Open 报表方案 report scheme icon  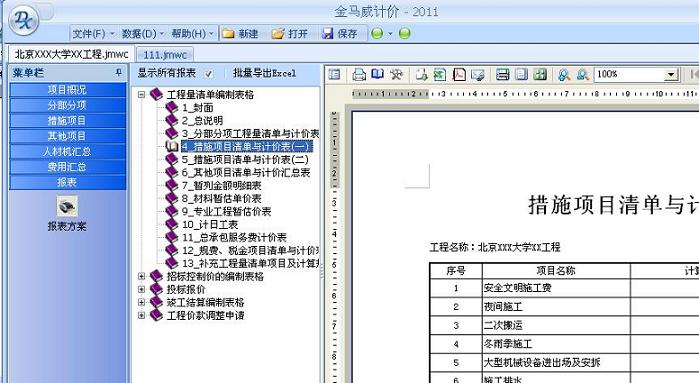(x=67, y=206)
